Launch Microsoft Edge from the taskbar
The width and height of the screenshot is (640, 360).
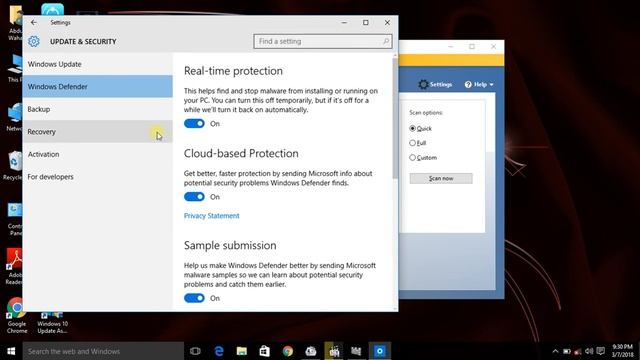(x=219, y=351)
